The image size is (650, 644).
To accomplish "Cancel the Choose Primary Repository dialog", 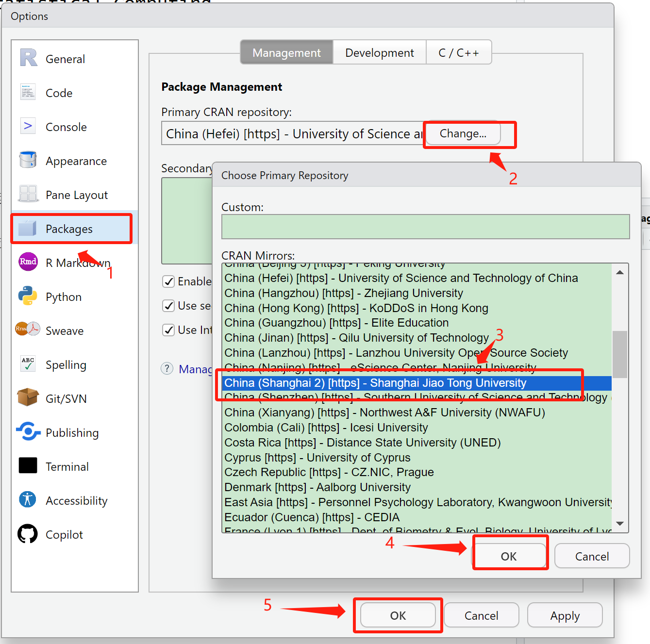I will pyautogui.click(x=592, y=556).
